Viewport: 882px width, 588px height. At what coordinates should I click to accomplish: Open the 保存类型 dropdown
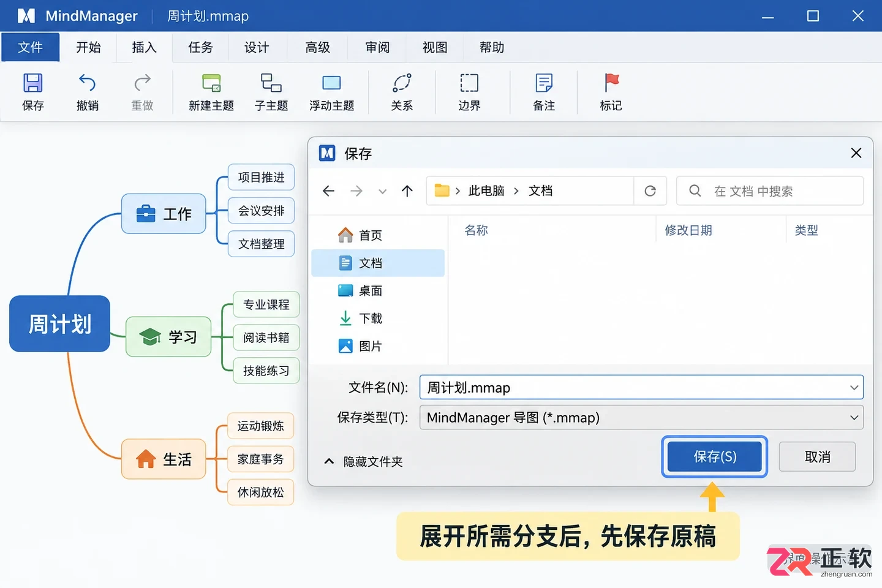[x=641, y=418]
